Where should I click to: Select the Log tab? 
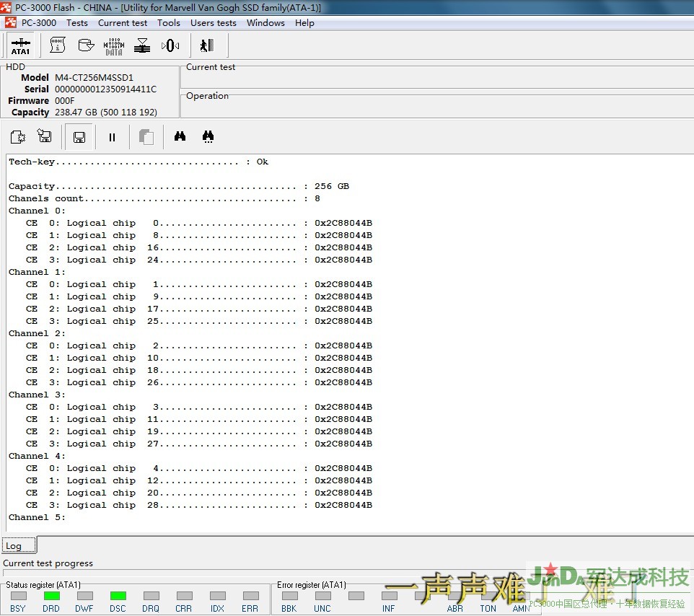pos(19,545)
